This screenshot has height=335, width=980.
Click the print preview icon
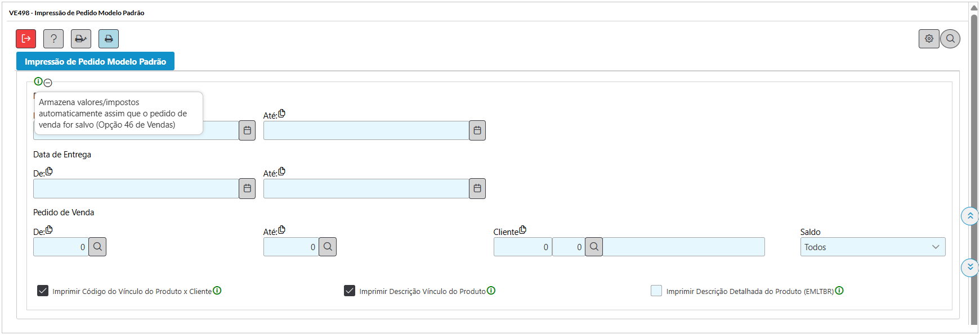tap(81, 39)
